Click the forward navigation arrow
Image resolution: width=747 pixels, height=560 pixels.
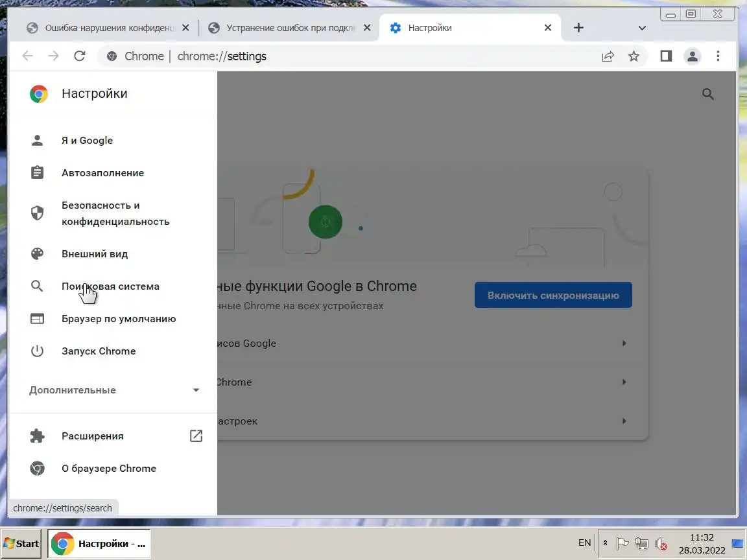[x=53, y=56]
